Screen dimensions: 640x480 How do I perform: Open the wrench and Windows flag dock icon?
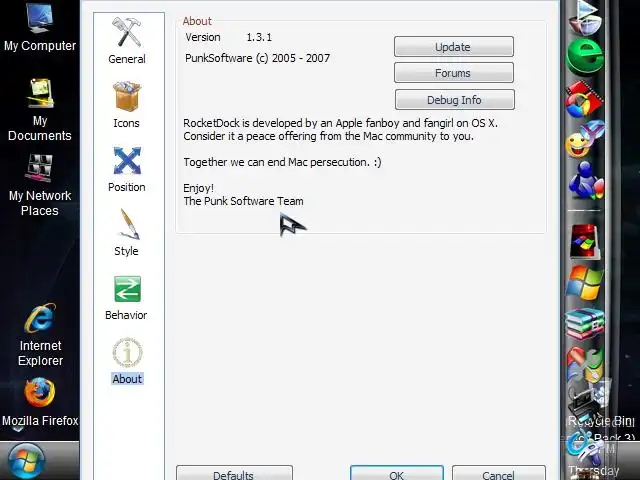(x=584, y=364)
